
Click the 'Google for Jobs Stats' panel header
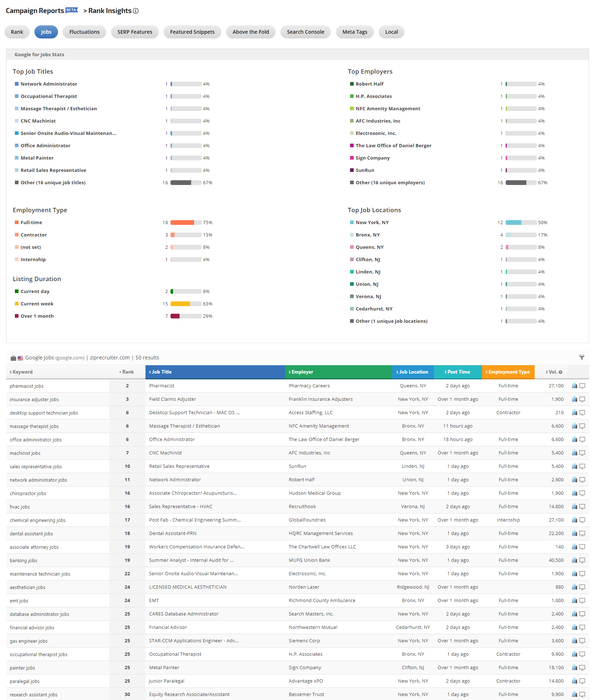click(x=297, y=54)
